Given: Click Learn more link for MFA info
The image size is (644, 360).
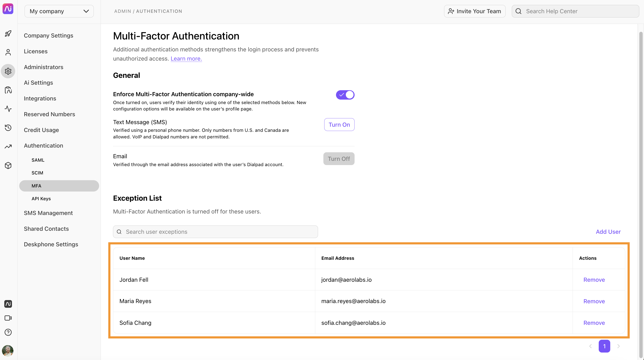Looking at the screenshot, I should click(186, 58).
